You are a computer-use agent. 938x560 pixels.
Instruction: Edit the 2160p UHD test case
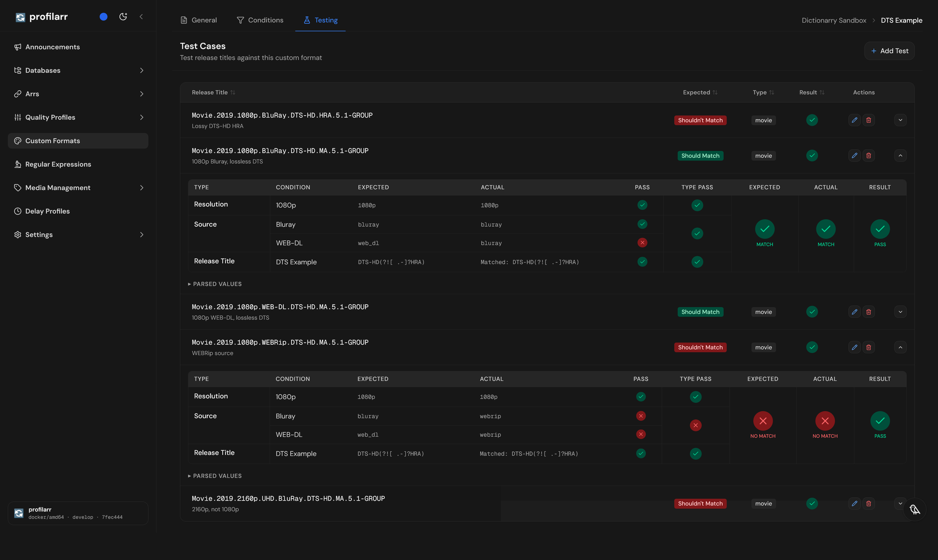coord(855,504)
